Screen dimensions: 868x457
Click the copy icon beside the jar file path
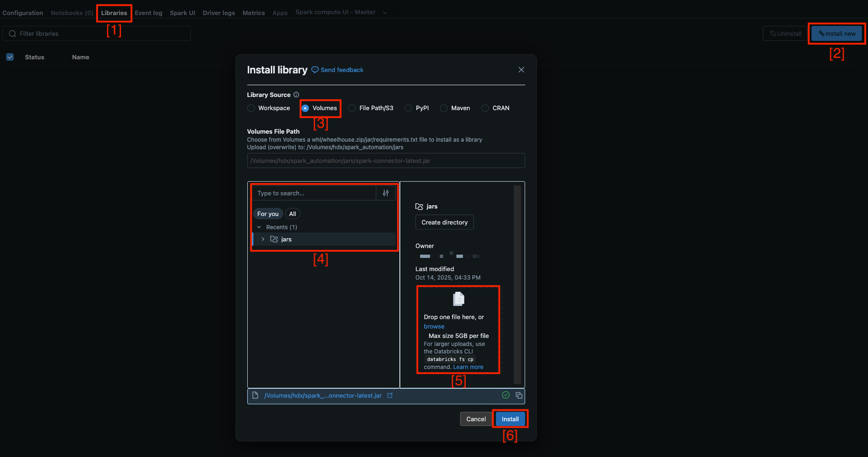519,395
